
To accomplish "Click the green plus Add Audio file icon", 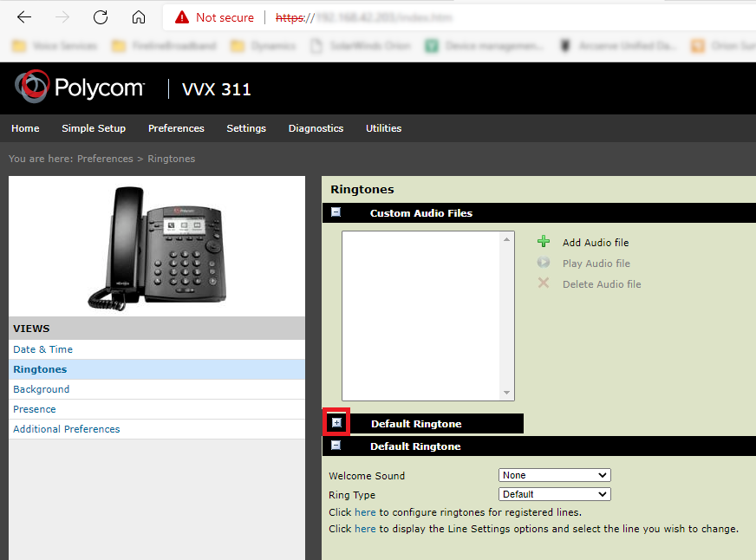I will (x=544, y=242).
